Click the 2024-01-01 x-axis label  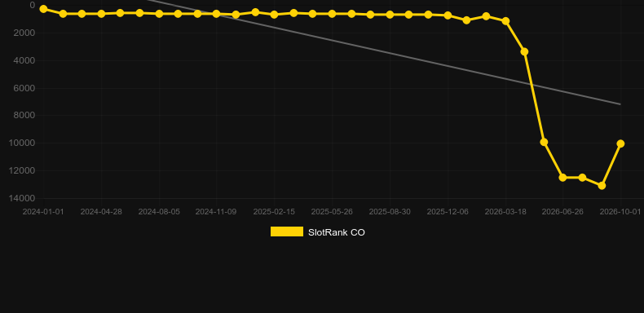(43, 212)
